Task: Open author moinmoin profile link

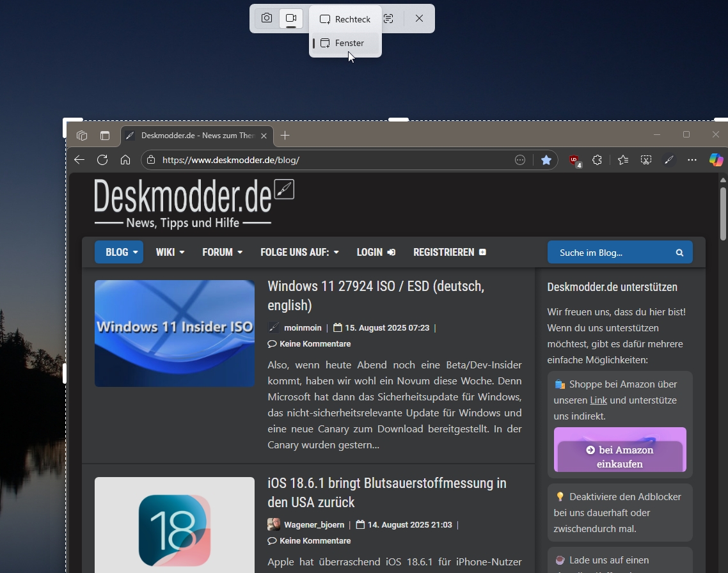Action: click(303, 327)
